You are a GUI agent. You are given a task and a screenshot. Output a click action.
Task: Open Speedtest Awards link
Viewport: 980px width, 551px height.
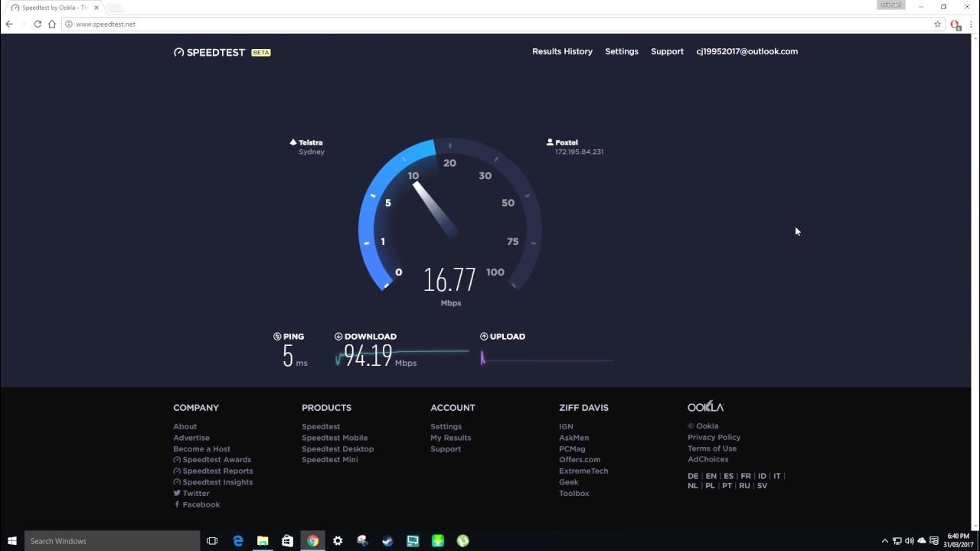click(x=217, y=460)
